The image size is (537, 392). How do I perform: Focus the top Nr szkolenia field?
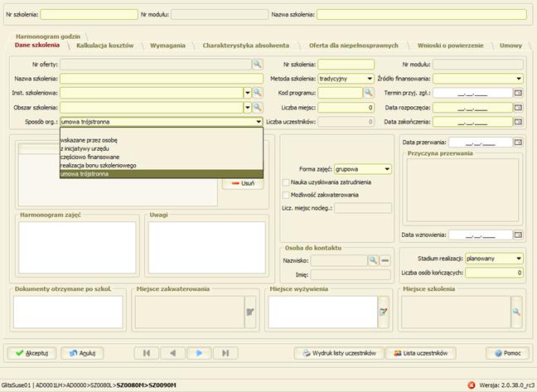point(89,14)
